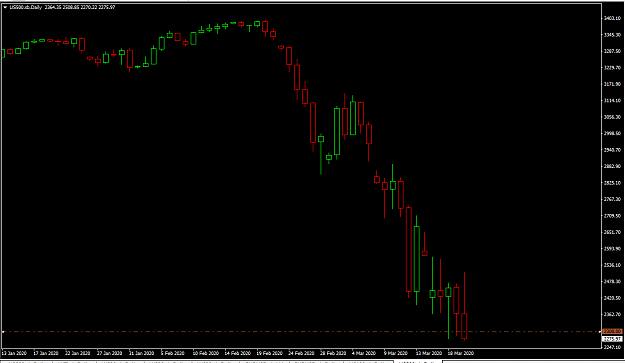The image size is (625, 363).
Task: Click the 17 Jan 2020 date label
Action: point(46,353)
